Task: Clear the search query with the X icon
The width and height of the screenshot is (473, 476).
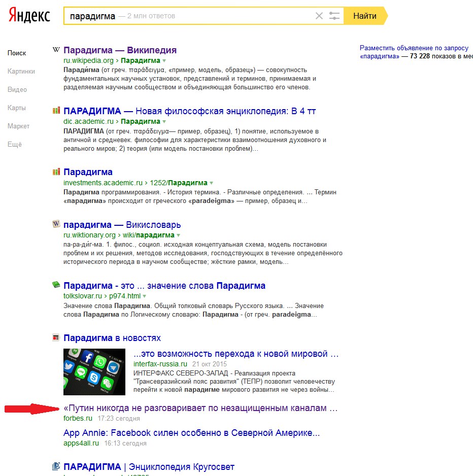Action: tap(319, 16)
